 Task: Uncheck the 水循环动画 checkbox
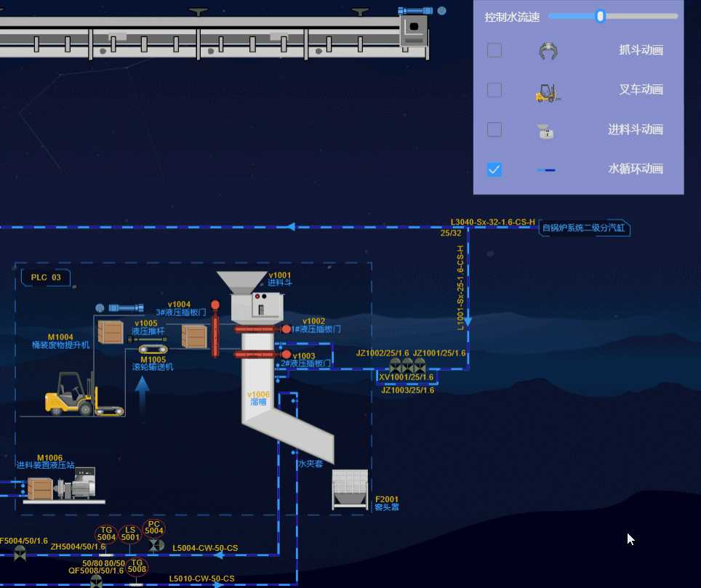click(494, 169)
